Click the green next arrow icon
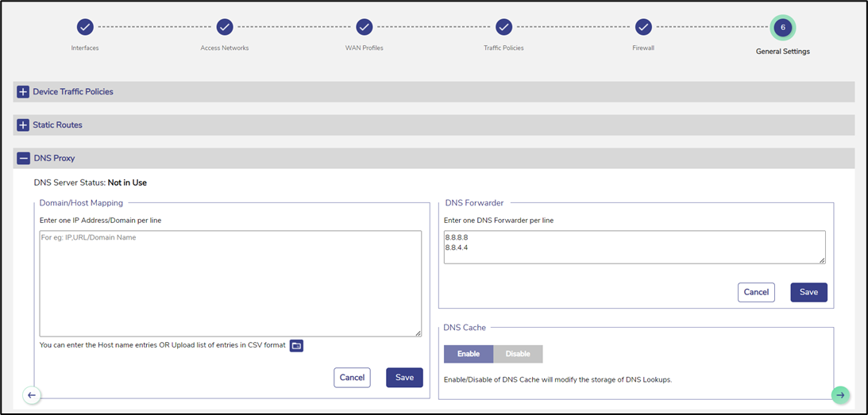Screen dimensions: 868x415 pos(840,394)
